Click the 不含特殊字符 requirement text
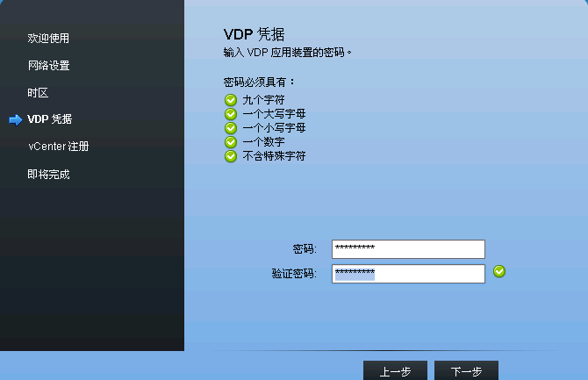The image size is (588, 380). 274,156
